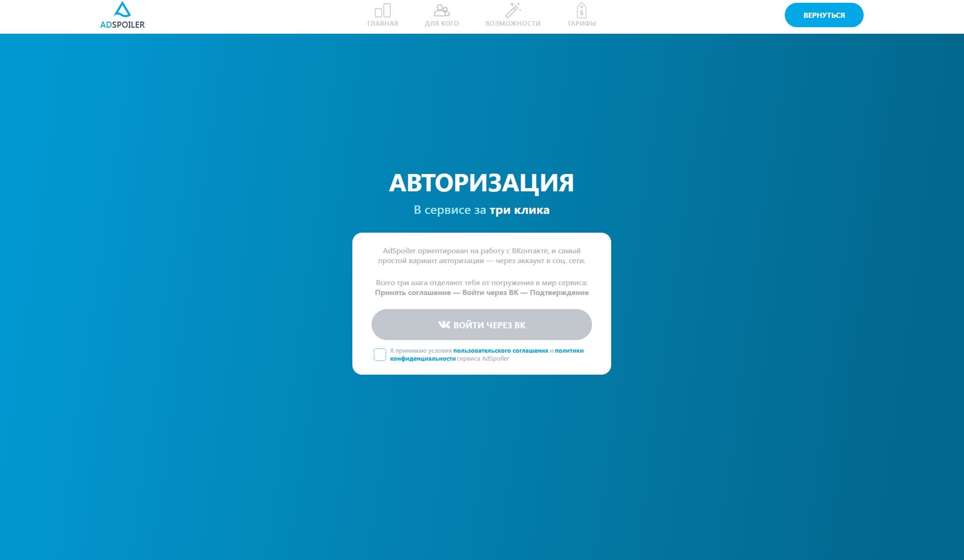Click the Тарифы price tag icon
This screenshot has height=560, width=964.
(581, 10)
